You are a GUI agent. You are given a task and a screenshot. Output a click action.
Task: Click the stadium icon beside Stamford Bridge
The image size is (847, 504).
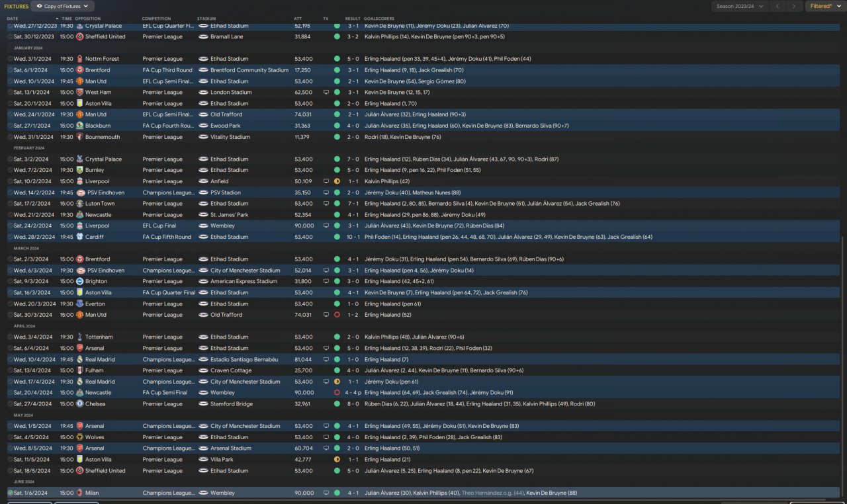point(204,403)
